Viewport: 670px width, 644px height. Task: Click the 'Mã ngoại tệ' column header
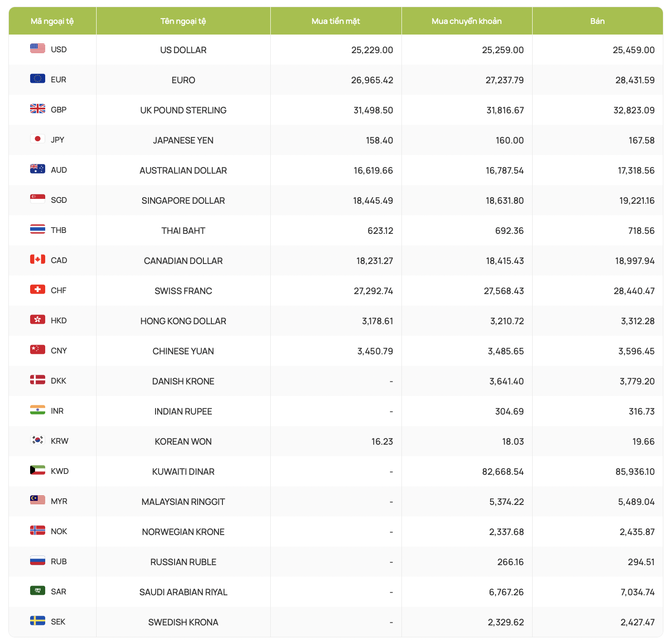pyautogui.click(x=52, y=21)
